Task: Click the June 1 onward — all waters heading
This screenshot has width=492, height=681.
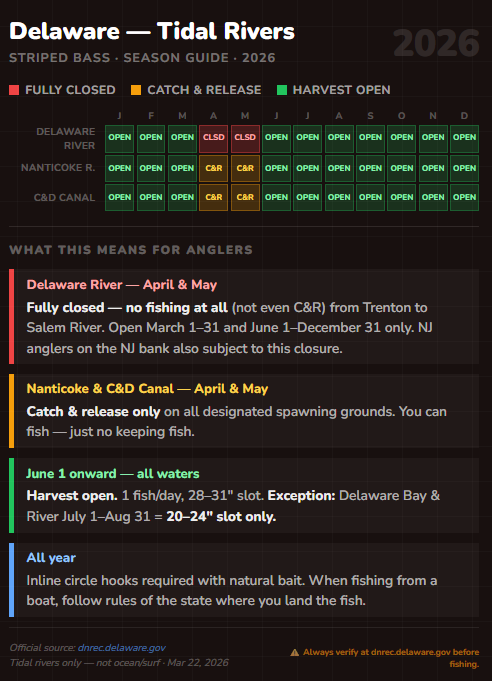Action: pyautogui.click(x=113, y=473)
